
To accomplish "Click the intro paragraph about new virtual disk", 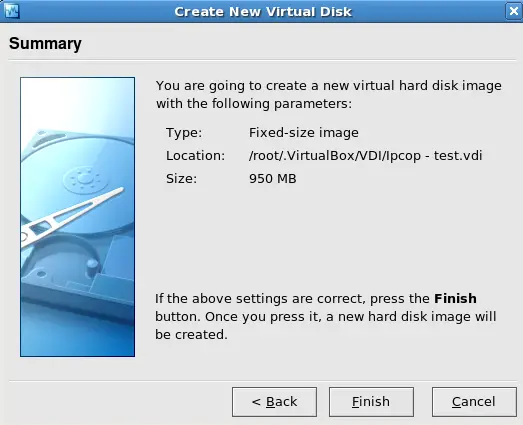I will pyautogui.click(x=329, y=94).
